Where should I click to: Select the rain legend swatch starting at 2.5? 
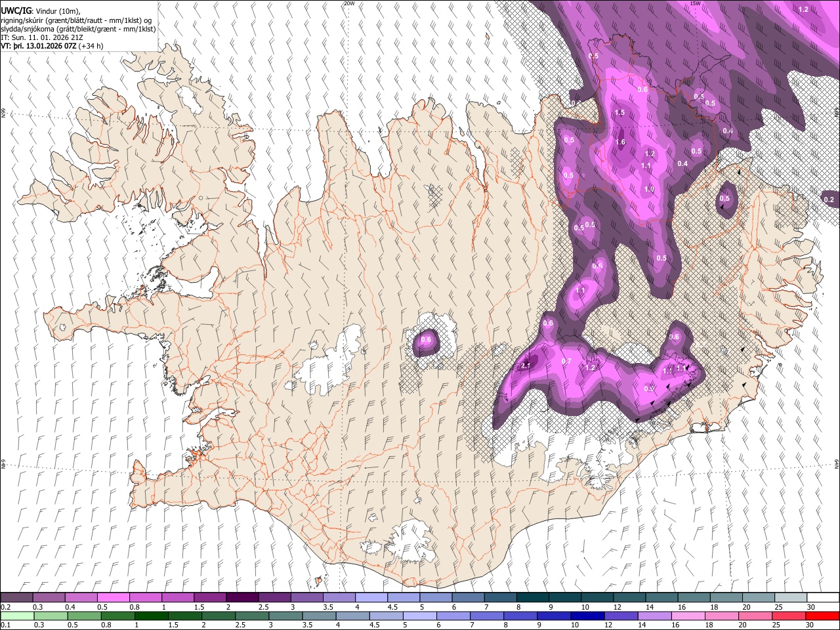point(252,616)
